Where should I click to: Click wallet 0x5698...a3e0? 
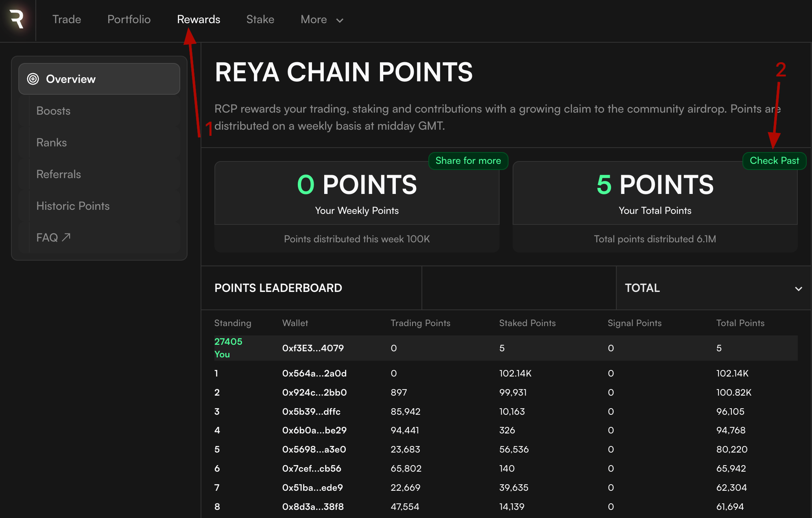point(314,449)
